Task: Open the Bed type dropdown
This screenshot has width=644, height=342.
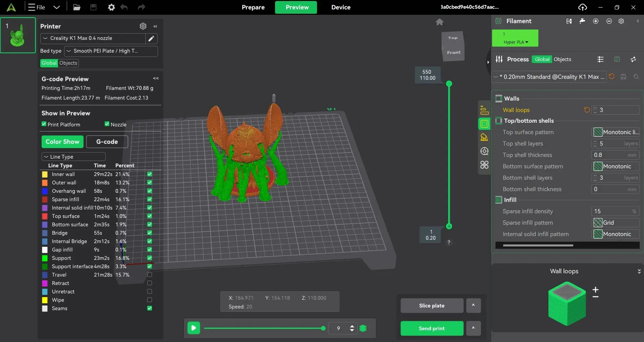Action: (111, 51)
